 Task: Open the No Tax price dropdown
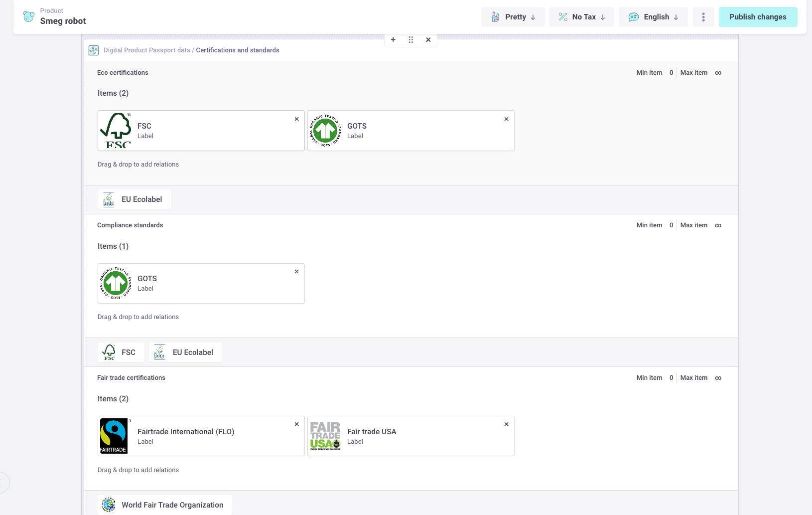pyautogui.click(x=582, y=17)
